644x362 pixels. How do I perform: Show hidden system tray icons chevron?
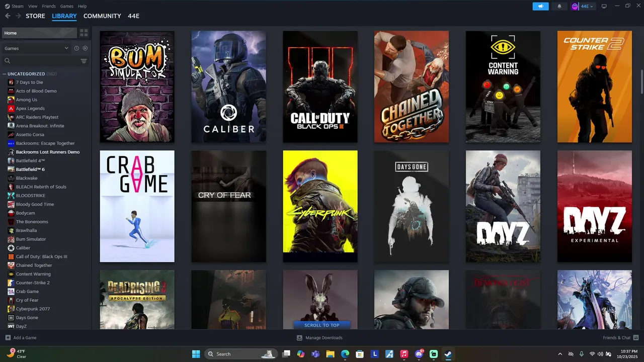point(560,354)
